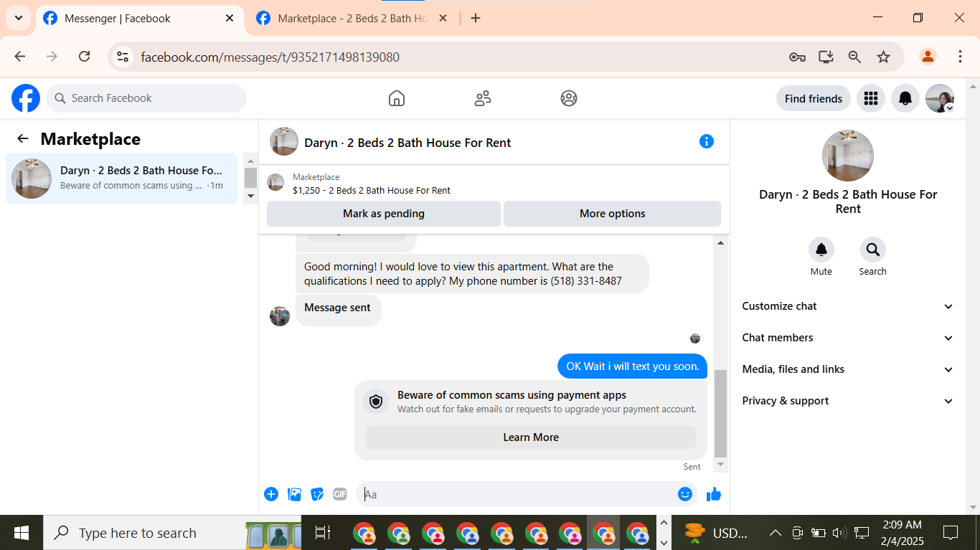Expand the Customize chat section
Viewport: 980px width, 550px height.
(848, 306)
